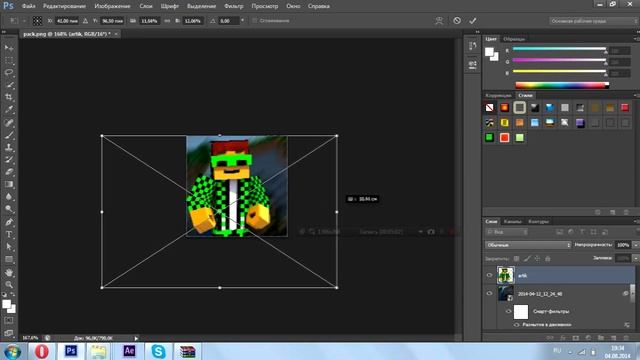Viewport: 640px width, 360px height.
Task: Toggle visibility of the Smart Filters row
Action: tap(509, 311)
